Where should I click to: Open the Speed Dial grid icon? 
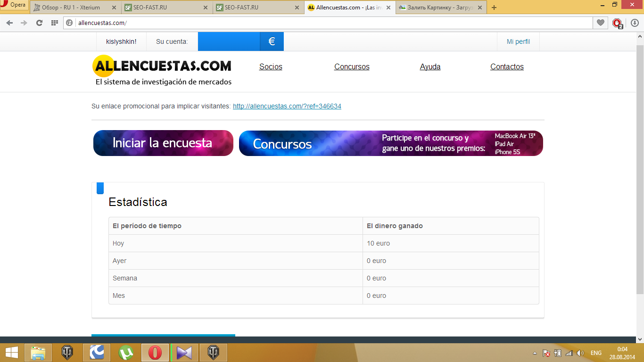click(x=55, y=23)
